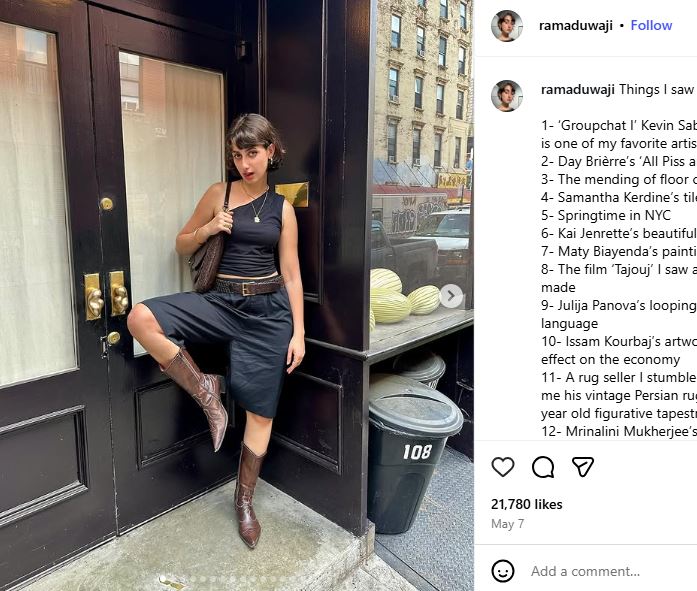Open the ramaduwaji username in header
This screenshot has height=591, width=697.
click(576, 26)
